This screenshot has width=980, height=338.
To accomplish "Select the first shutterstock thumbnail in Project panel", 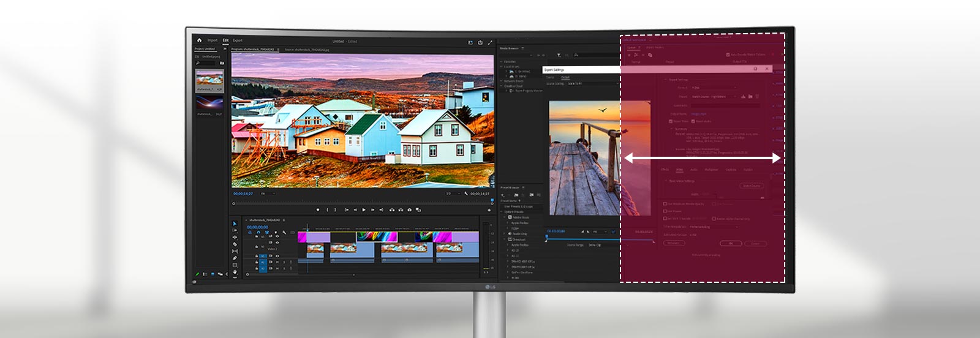I will (x=209, y=80).
